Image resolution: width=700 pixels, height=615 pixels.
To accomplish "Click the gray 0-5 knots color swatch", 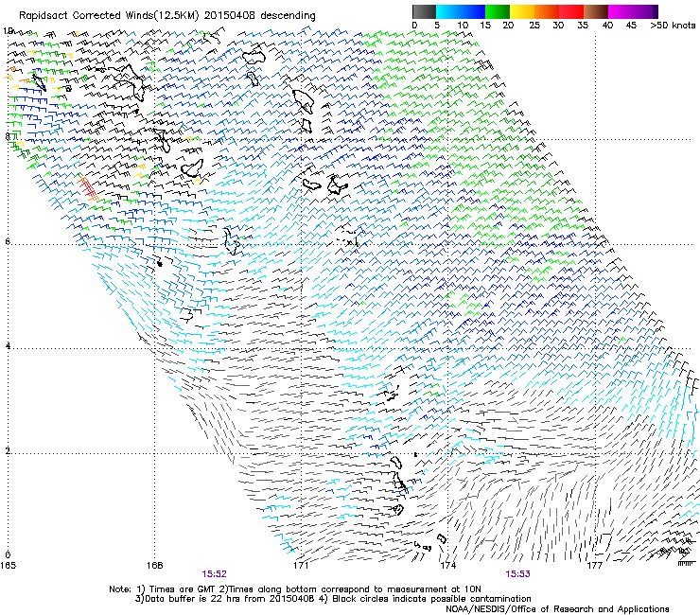I will [x=424, y=11].
